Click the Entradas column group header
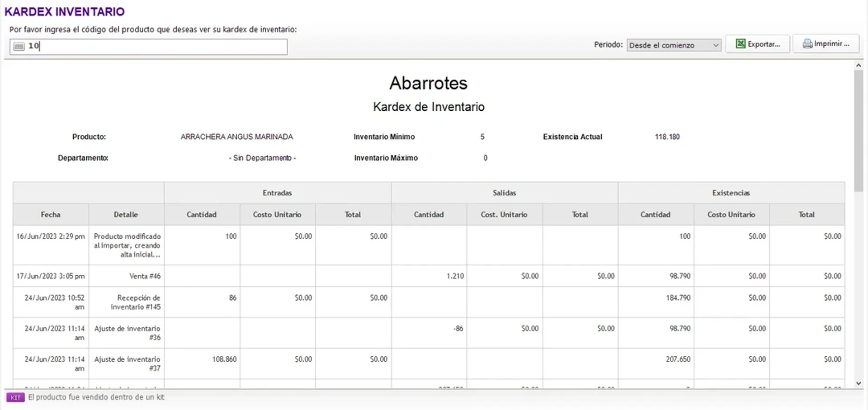Viewport: 868px width, 410px height. 277,193
